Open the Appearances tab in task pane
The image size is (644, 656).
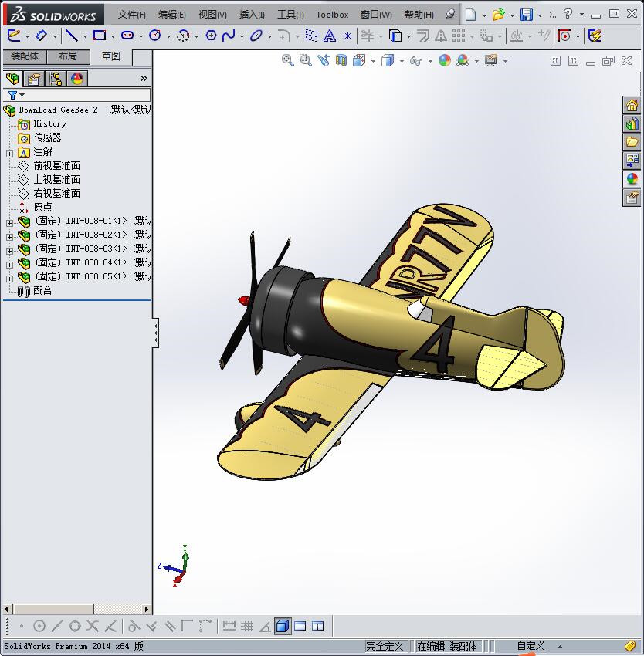coord(632,179)
